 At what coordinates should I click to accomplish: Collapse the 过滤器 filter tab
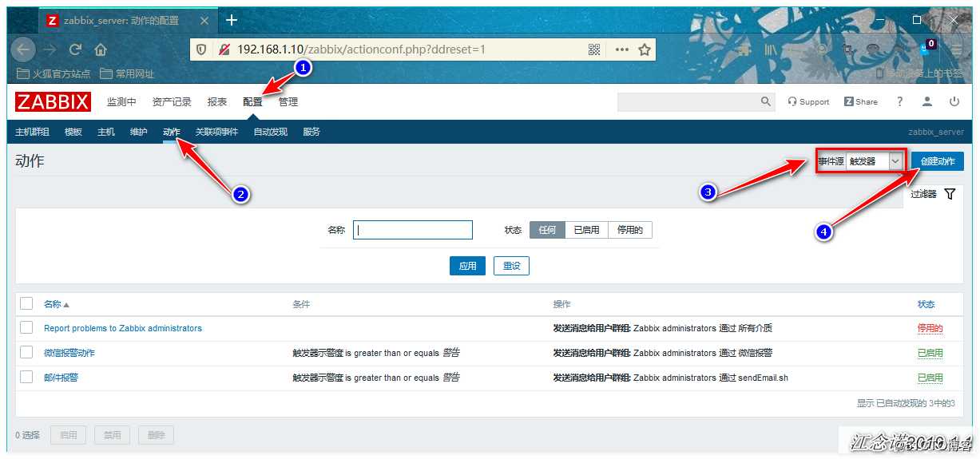coord(933,194)
